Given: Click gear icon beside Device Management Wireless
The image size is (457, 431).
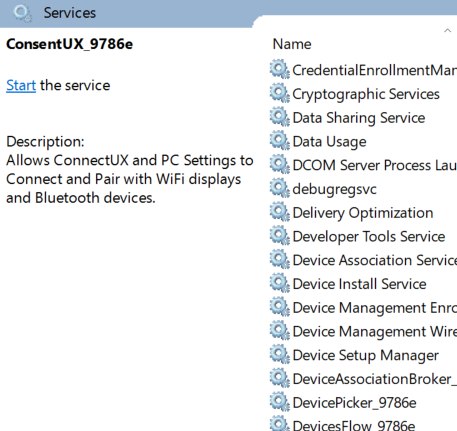Looking at the screenshot, I should pyautogui.click(x=280, y=330).
